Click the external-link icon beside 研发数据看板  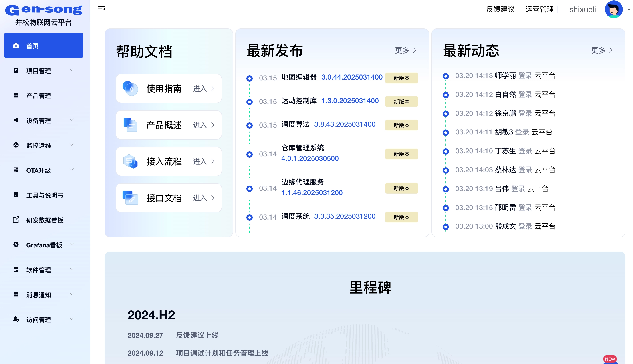16,220
